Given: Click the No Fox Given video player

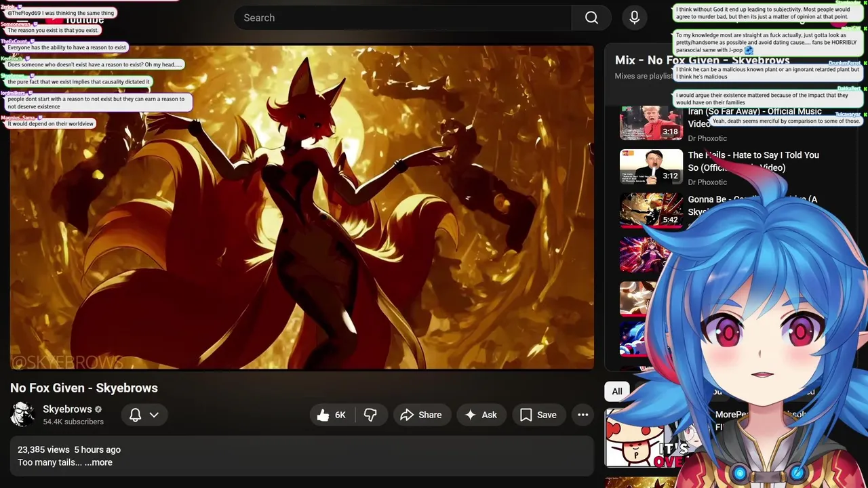Looking at the screenshot, I should (302, 207).
